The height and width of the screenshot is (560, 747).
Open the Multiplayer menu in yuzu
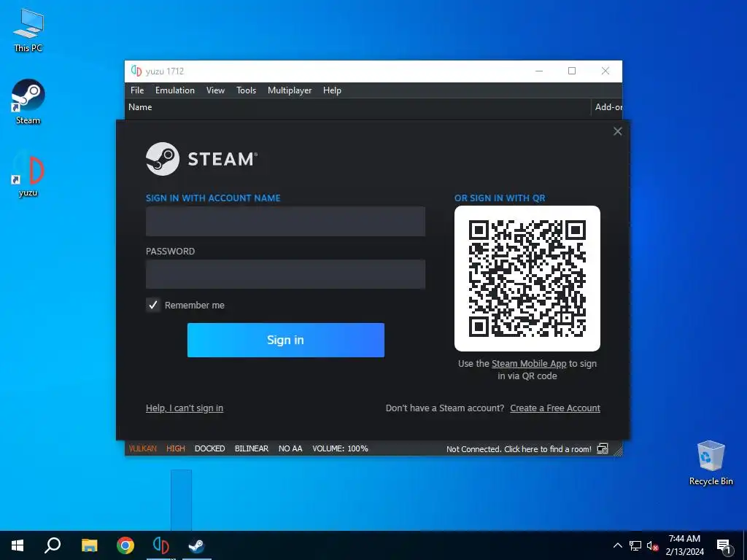290,90
